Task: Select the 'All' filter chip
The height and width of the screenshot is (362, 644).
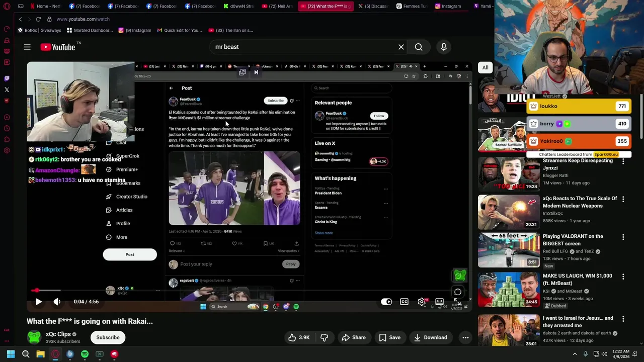Action: tap(485, 67)
